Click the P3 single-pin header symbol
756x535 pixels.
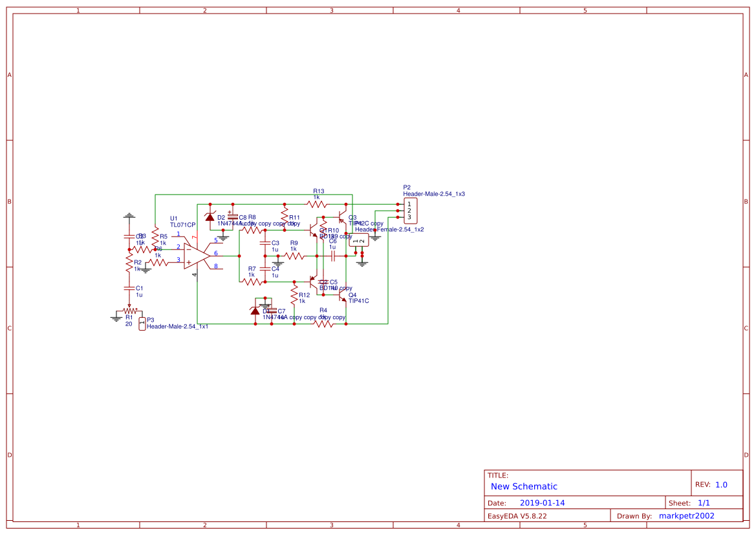point(142,321)
